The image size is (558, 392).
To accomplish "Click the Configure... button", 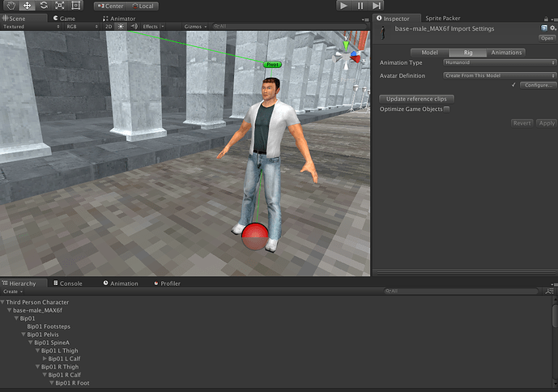I will tap(538, 85).
